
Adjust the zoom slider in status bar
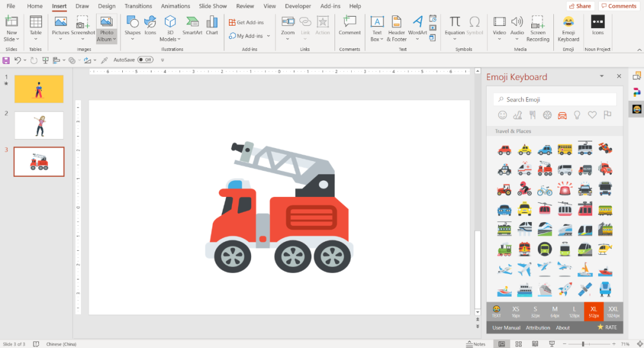click(584, 344)
